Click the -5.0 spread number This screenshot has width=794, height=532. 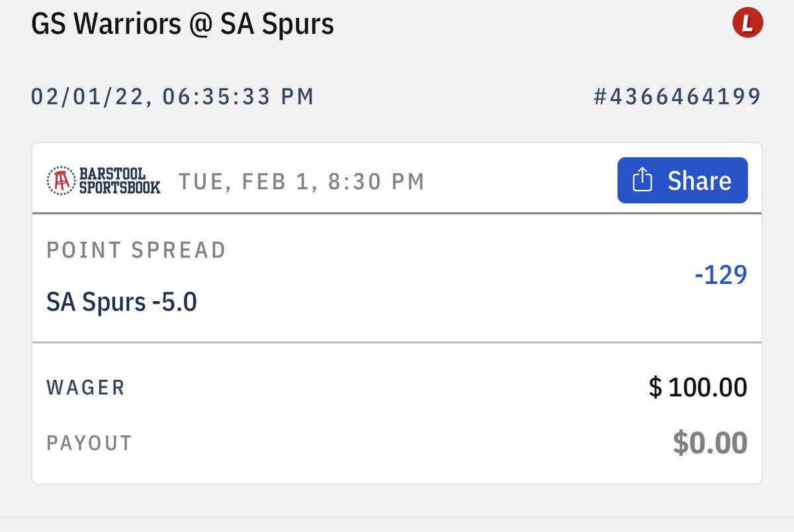[x=174, y=302]
